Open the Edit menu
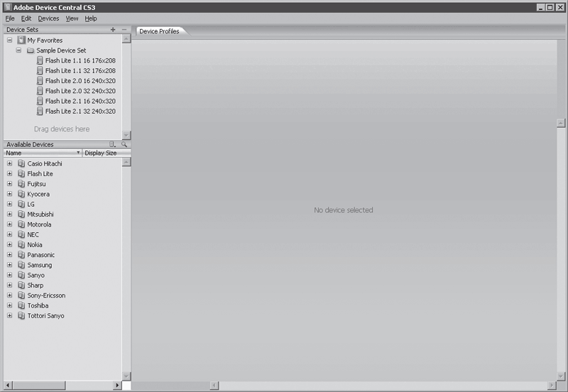 pyautogui.click(x=26, y=18)
